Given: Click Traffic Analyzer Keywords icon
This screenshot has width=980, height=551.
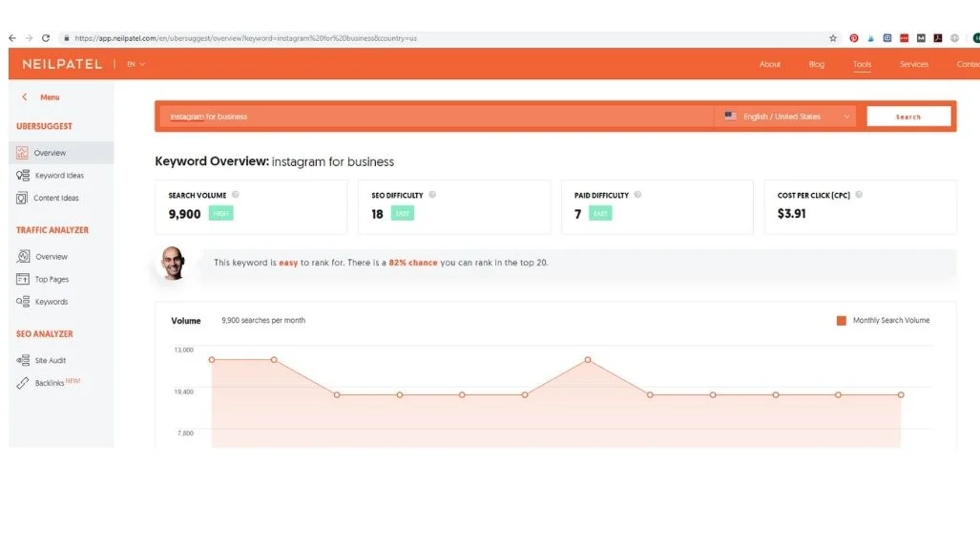Looking at the screenshot, I should click(x=23, y=302).
